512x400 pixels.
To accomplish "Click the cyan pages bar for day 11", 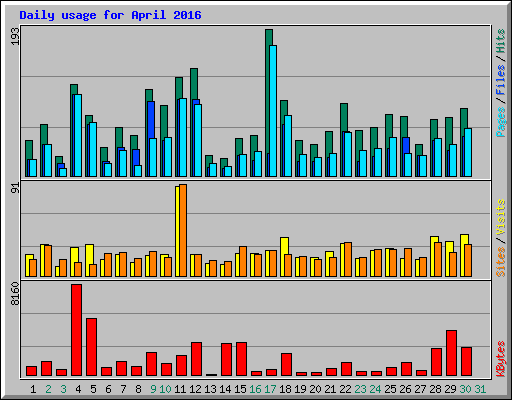I will (x=183, y=138).
